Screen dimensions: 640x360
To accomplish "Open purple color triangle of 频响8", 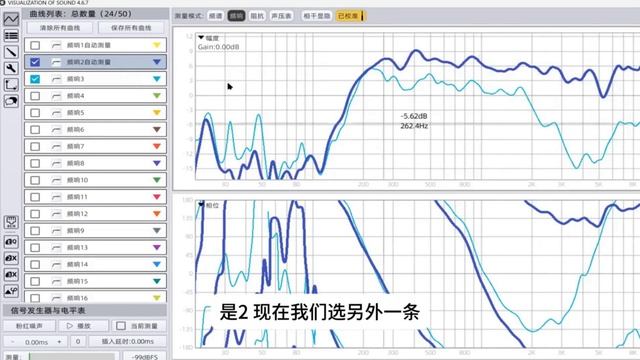I will pyautogui.click(x=157, y=163).
